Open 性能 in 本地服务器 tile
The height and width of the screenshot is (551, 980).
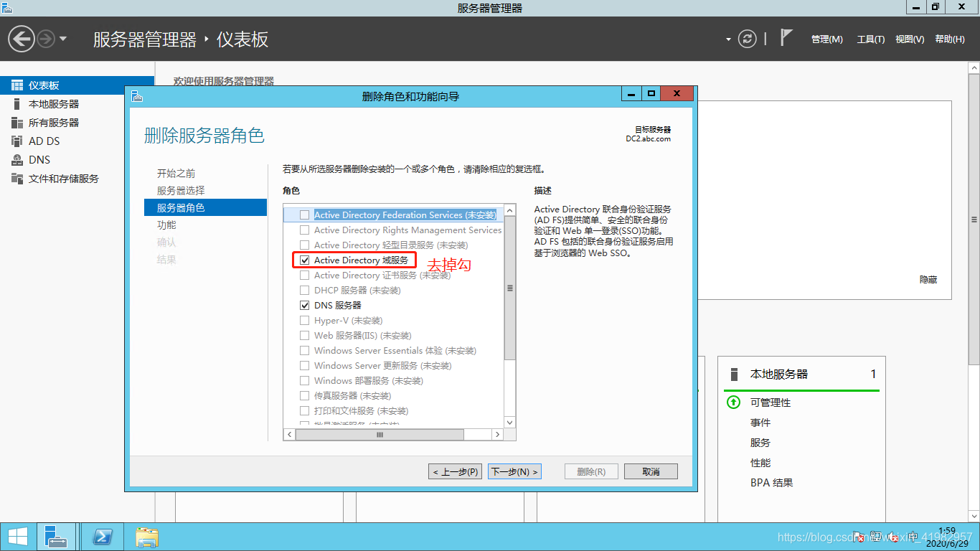point(760,463)
